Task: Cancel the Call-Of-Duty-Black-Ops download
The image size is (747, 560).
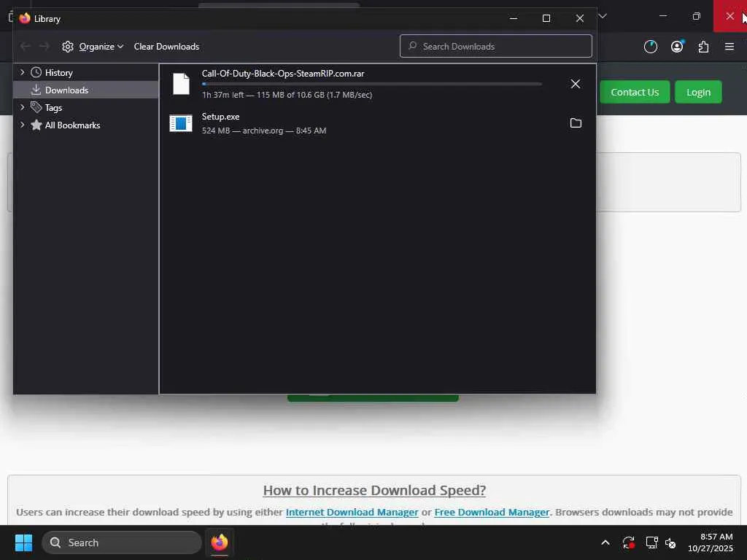Action: [x=575, y=84]
